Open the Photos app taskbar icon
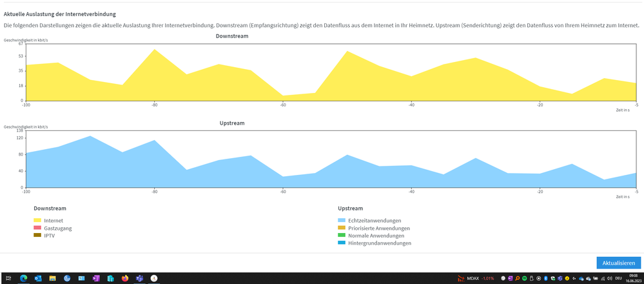This screenshot has width=644, height=284. coord(81,278)
